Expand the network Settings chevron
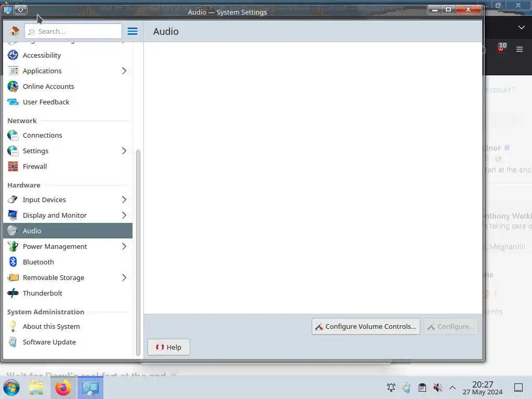The image size is (532, 399). 124,151
